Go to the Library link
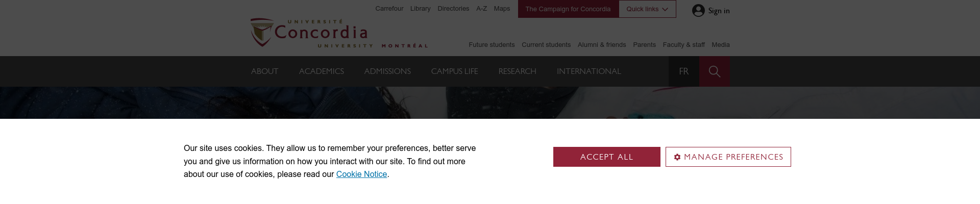This screenshot has height=204, width=980. coord(420,9)
